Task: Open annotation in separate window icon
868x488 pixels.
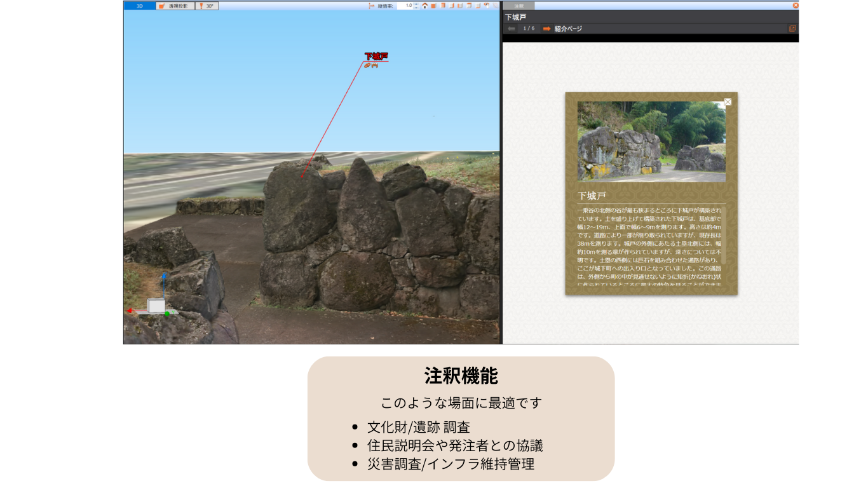Action: (792, 29)
